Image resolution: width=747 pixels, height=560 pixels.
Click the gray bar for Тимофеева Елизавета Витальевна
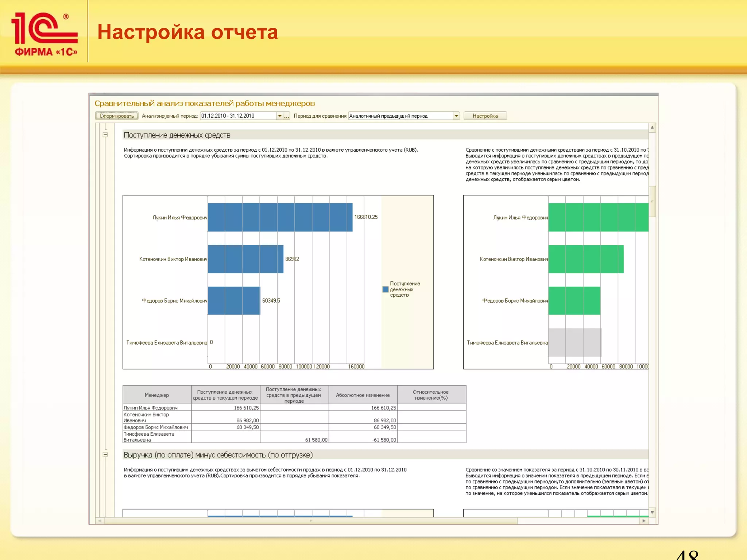[x=575, y=343]
